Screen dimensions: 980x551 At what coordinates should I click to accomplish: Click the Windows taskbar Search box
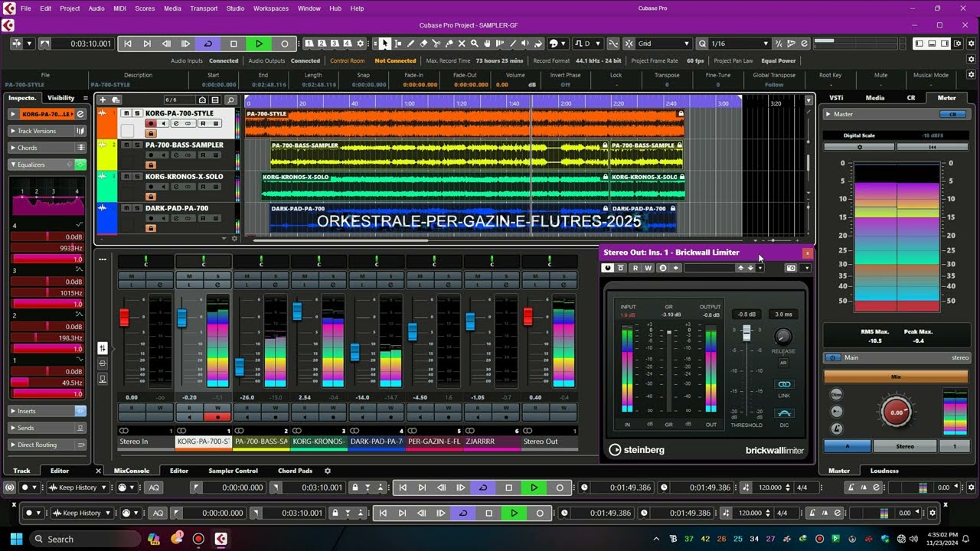(x=84, y=539)
